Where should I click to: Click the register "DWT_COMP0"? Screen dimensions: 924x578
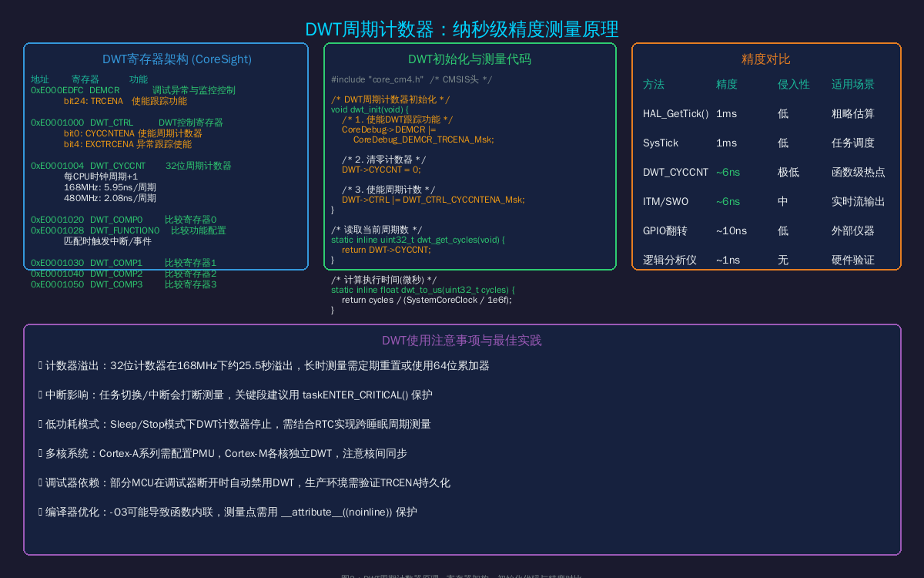(x=116, y=220)
